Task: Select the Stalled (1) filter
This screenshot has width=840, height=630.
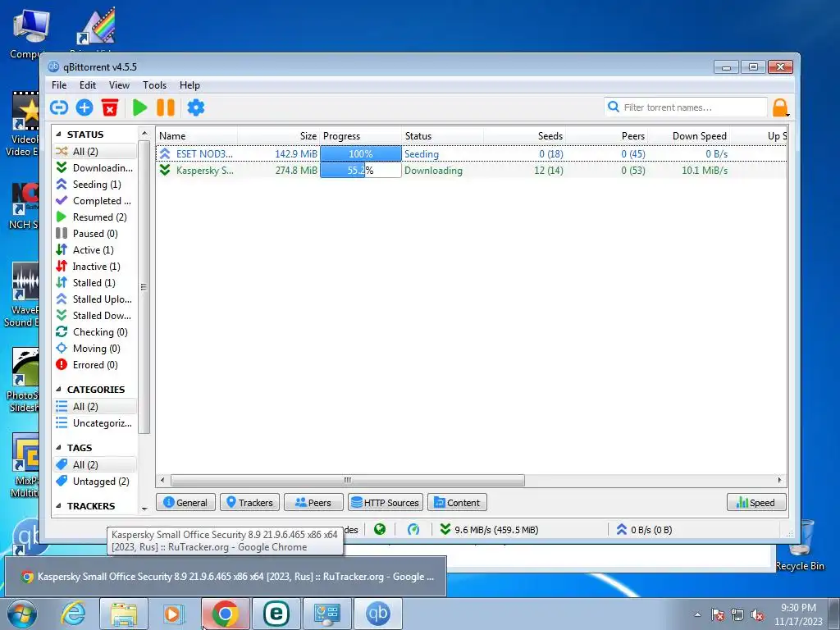Action: (x=95, y=282)
